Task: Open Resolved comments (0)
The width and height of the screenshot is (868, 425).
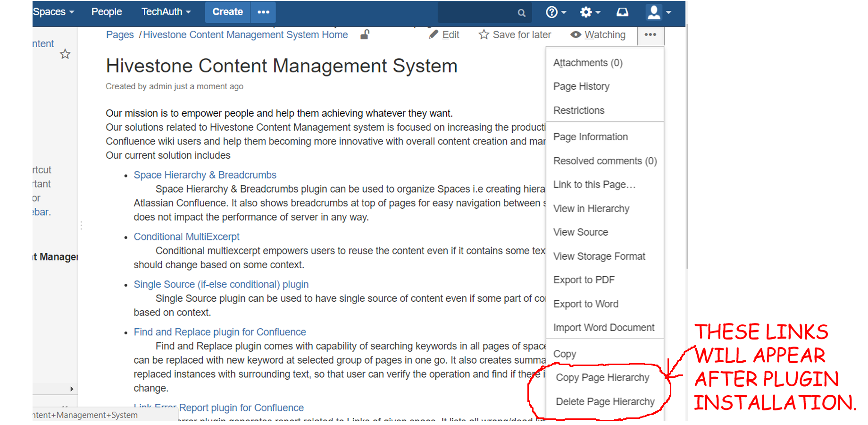Action: pos(605,161)
